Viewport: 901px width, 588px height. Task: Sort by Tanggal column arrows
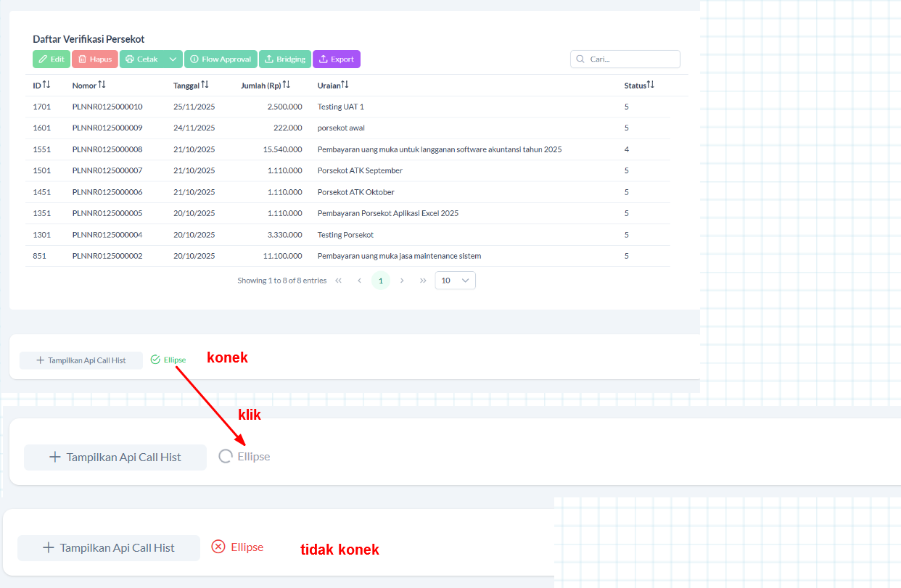(x=205, y=85)
